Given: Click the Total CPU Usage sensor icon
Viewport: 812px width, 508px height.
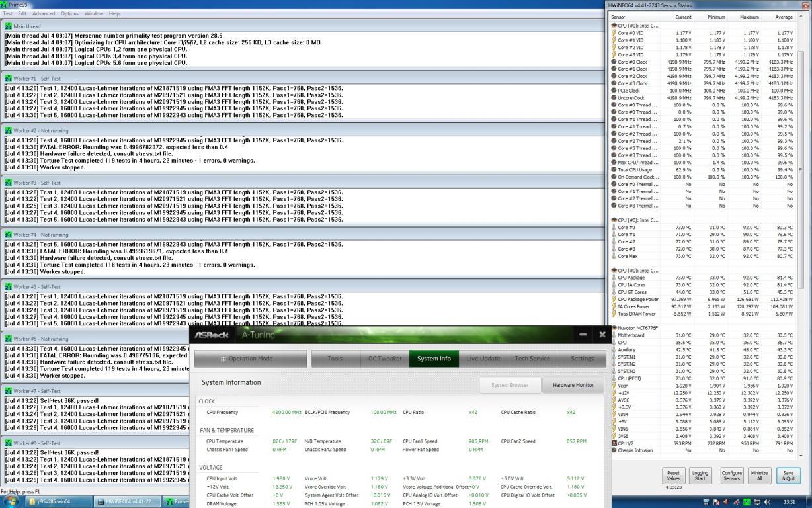Looking at the screenshot, I should click(x=614, y=169).
